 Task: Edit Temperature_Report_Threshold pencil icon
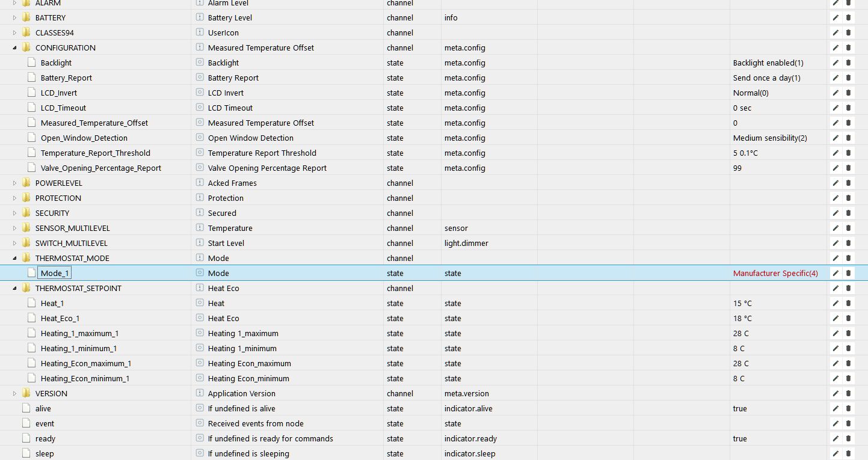pos(836,153)
